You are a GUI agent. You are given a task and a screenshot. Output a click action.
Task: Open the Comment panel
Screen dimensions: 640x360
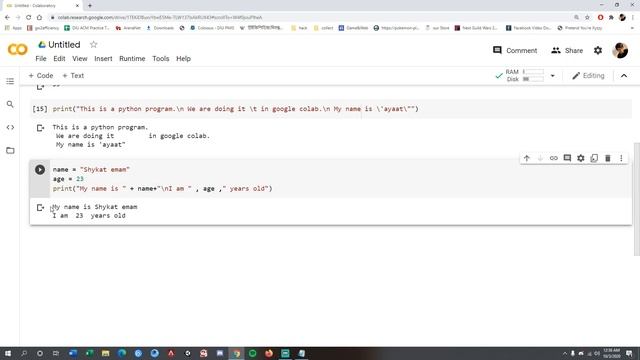point(515,50)
